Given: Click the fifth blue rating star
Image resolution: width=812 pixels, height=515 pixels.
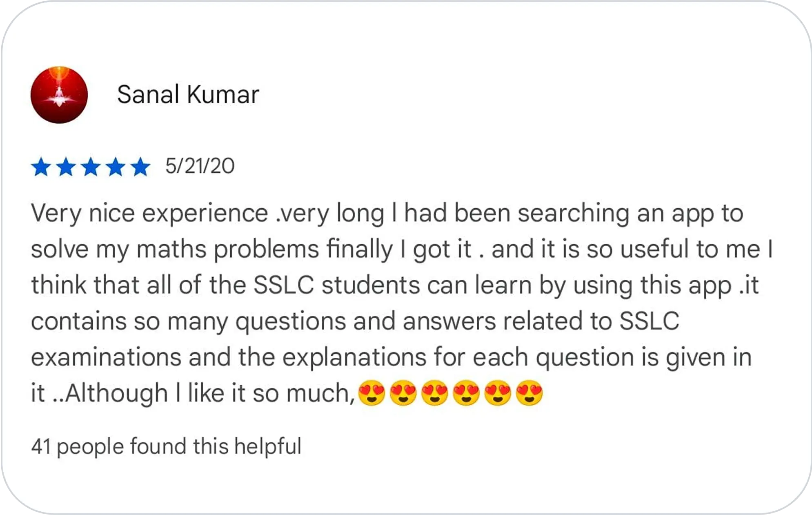Looking at the screenshot, I should [141, 167].
